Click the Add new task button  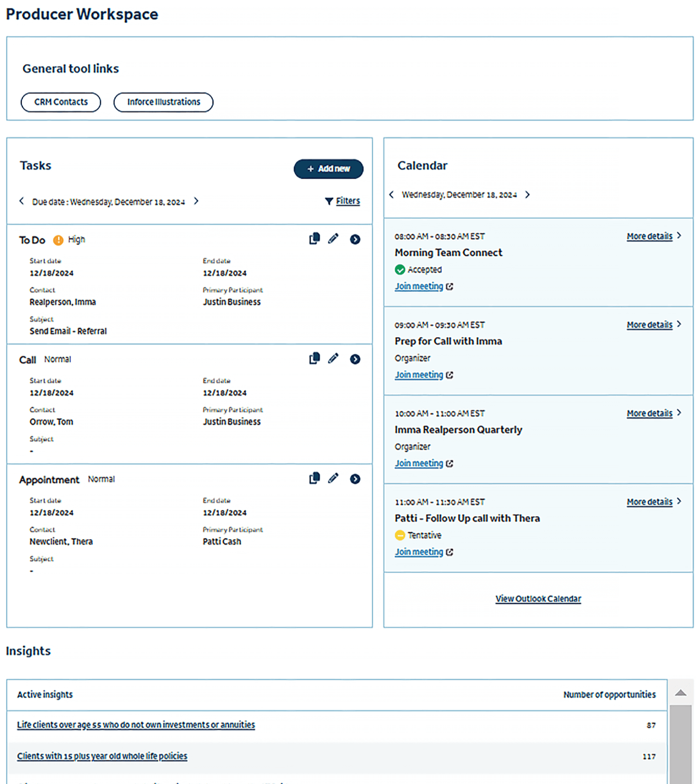(x=328, y=169)
